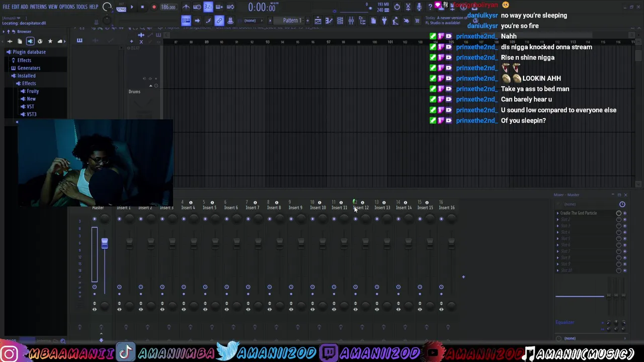Toggle the 3-2-1 countdown before recording
Screen dimensions: 644x362
tap(208, 7)
